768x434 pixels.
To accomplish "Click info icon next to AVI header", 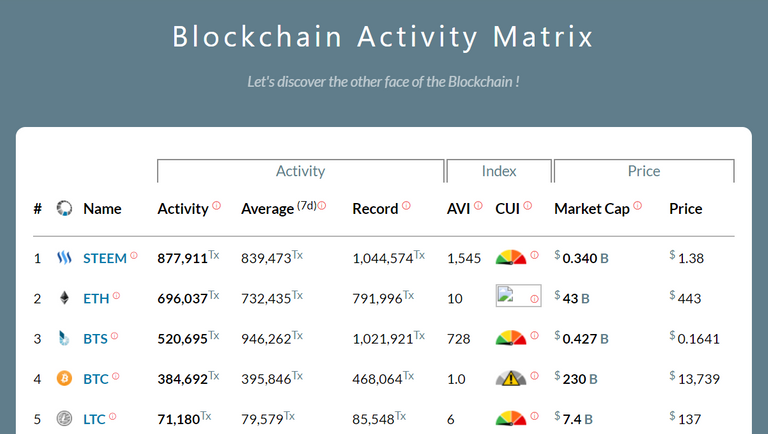I will coord(479,205).
